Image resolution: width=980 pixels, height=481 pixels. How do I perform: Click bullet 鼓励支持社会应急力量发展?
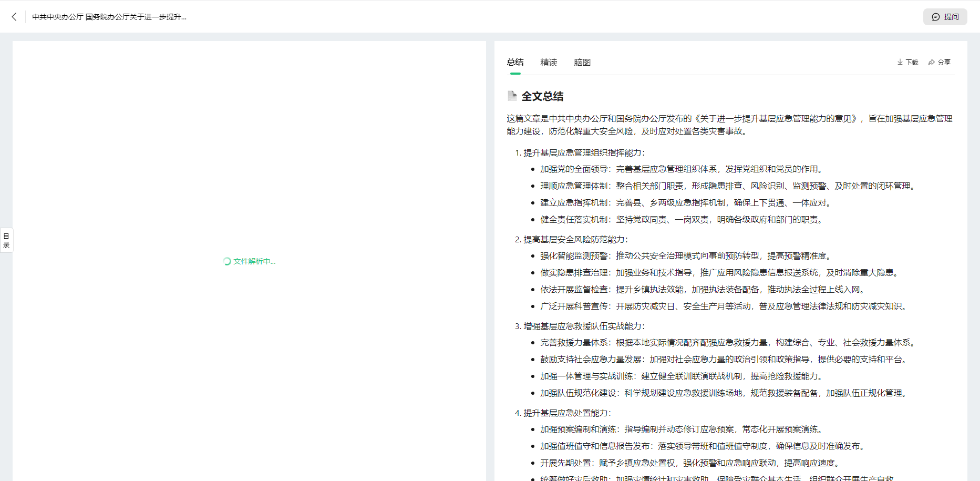click(724, 359)
